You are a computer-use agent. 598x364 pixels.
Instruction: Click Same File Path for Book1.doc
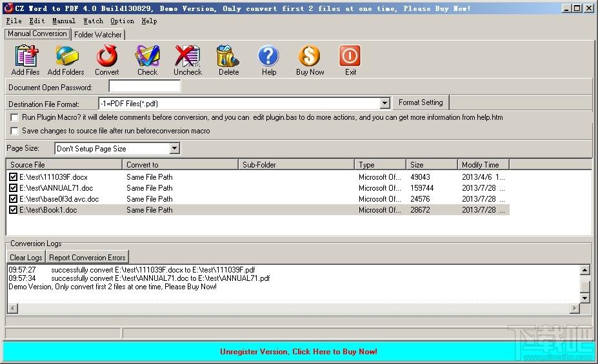click(x=150, y=210)
